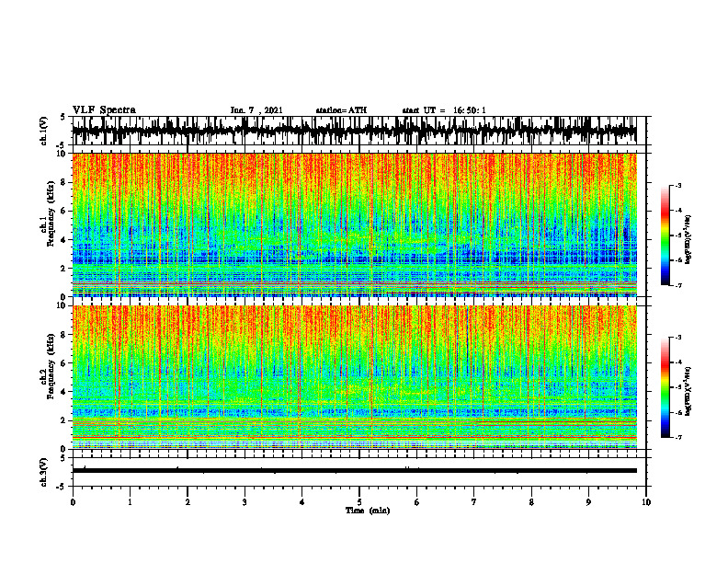Click the time axis tick label '0'

pyautogui.click(x=73, y=502)
